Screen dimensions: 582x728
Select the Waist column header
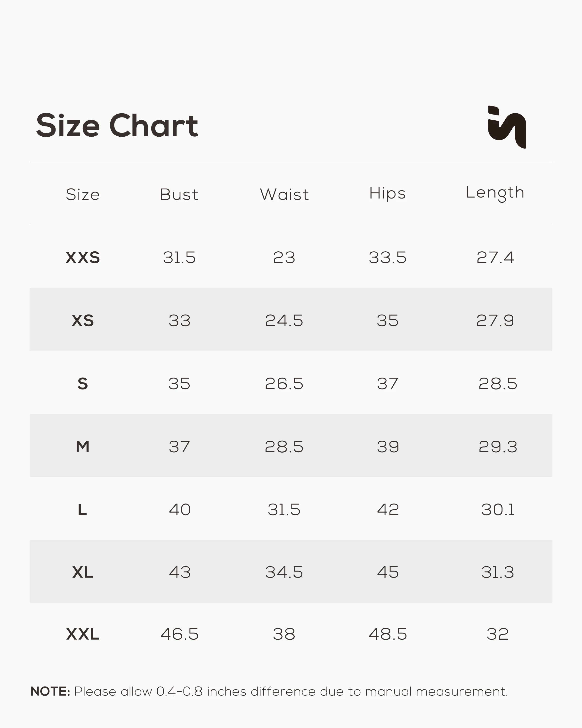(x=284, y=194)
